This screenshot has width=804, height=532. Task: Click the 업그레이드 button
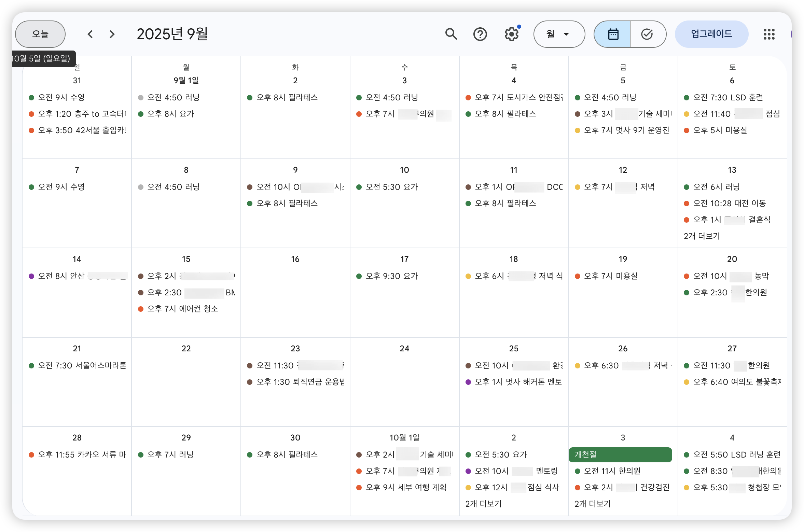[711, 34]
